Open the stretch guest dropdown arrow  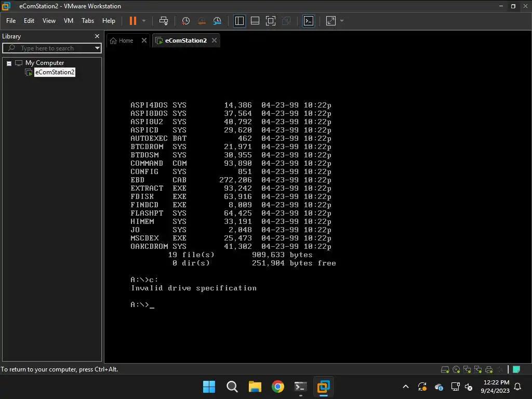(342, 21)
